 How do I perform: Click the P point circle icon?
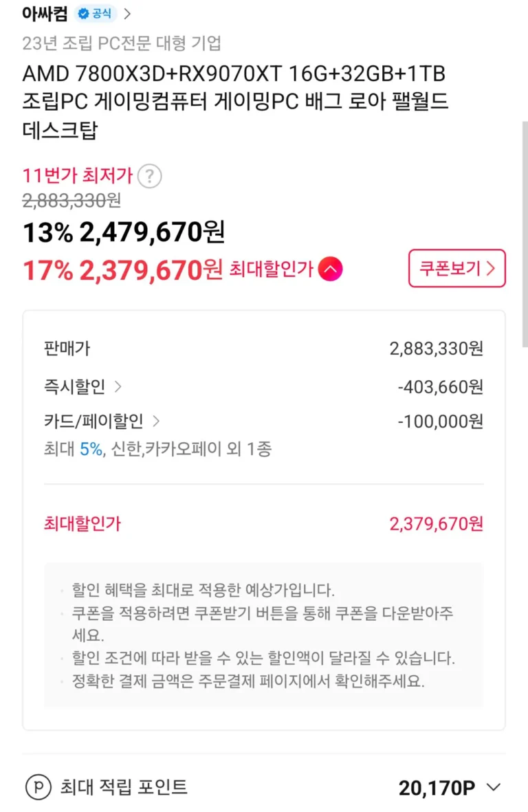[x=38, y=787]
